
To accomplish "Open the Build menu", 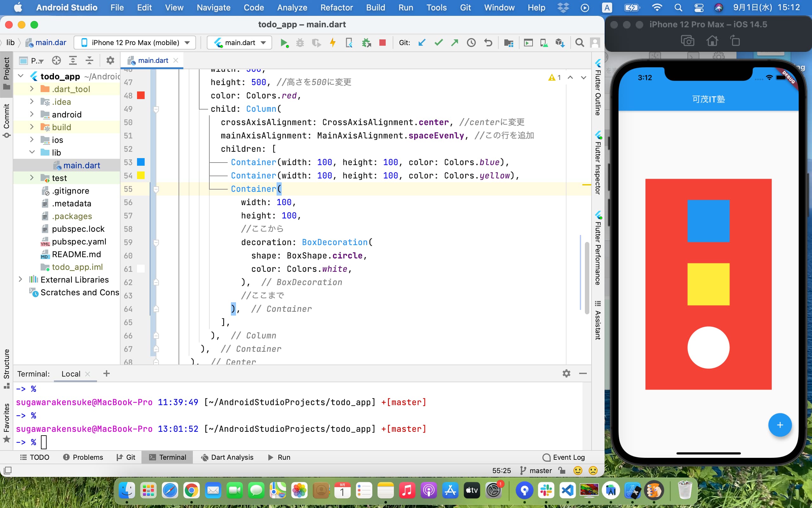I will [375, 7].
